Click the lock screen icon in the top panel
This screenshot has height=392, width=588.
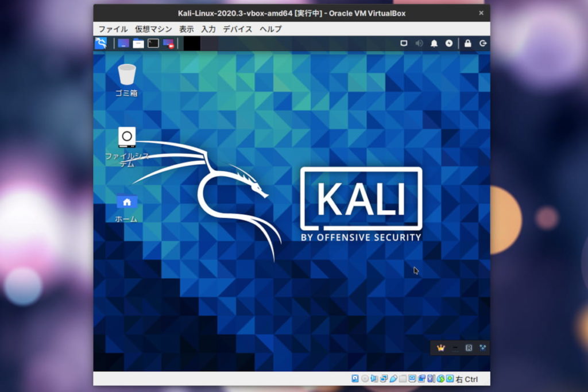tap(467, 43)
